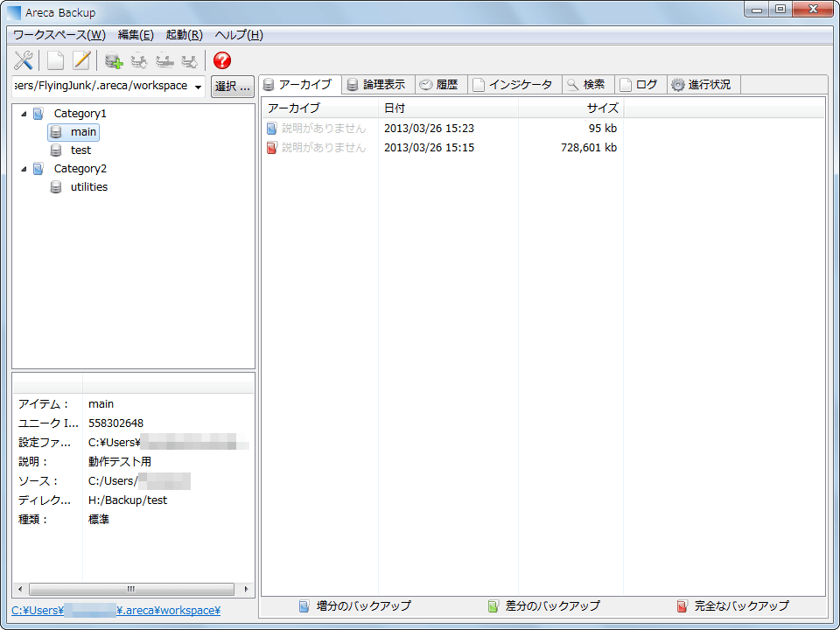840x630 pixels.
Task: Click the red icon of the 728,601 kb archive
Action: pos(271,148)
